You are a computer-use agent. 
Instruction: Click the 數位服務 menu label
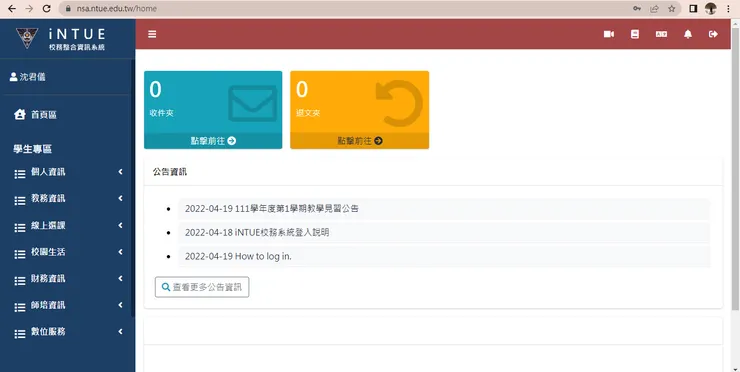(48, 331)
